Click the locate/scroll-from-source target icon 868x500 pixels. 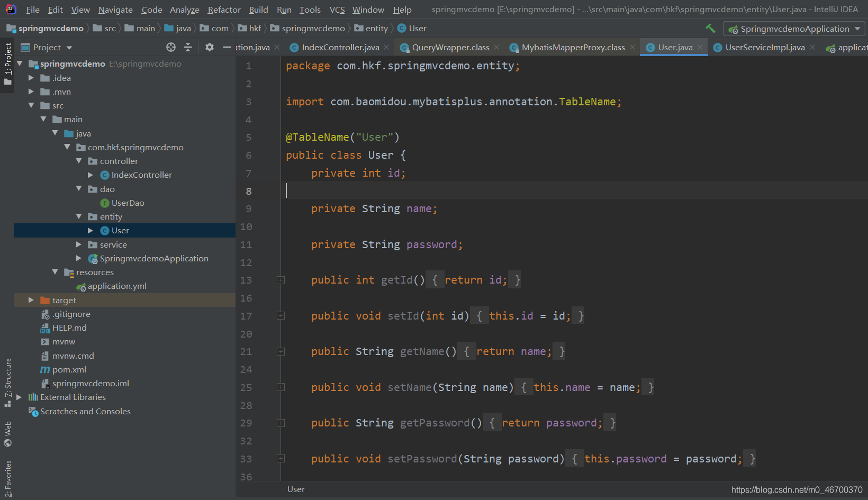tap(171, 47)
